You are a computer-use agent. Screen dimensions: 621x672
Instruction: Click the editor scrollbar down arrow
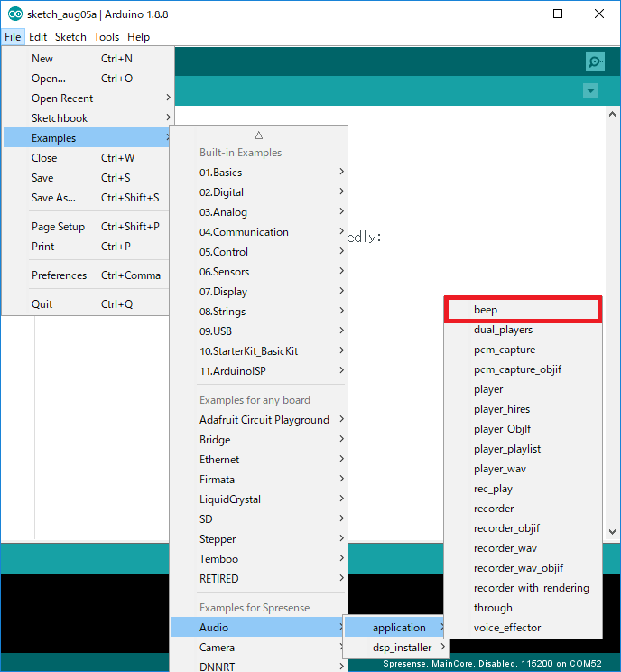612,532
